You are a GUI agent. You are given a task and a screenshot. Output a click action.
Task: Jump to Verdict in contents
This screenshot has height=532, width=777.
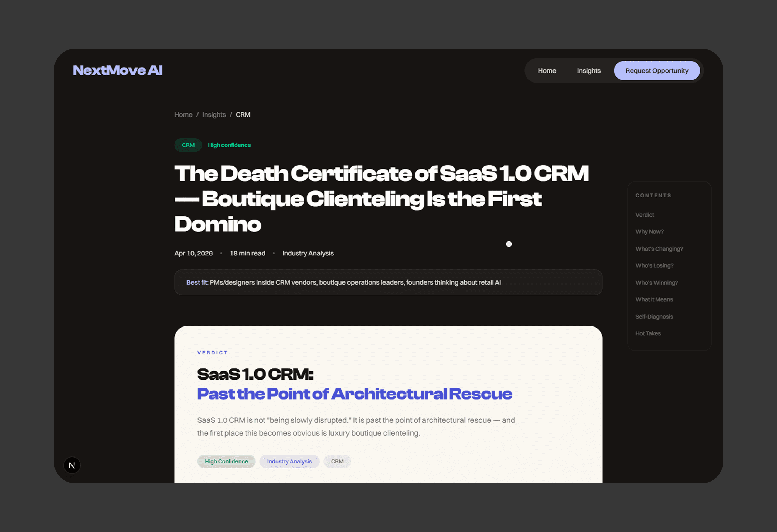645,215
